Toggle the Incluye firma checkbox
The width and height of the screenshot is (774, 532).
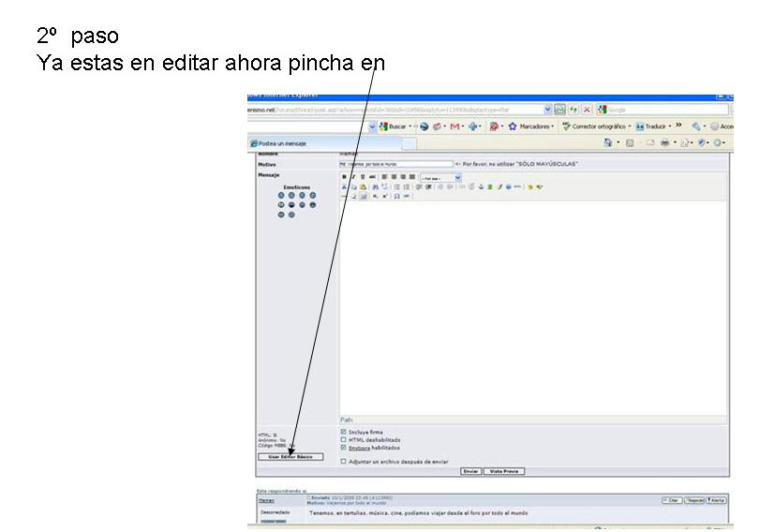point(344,432)
